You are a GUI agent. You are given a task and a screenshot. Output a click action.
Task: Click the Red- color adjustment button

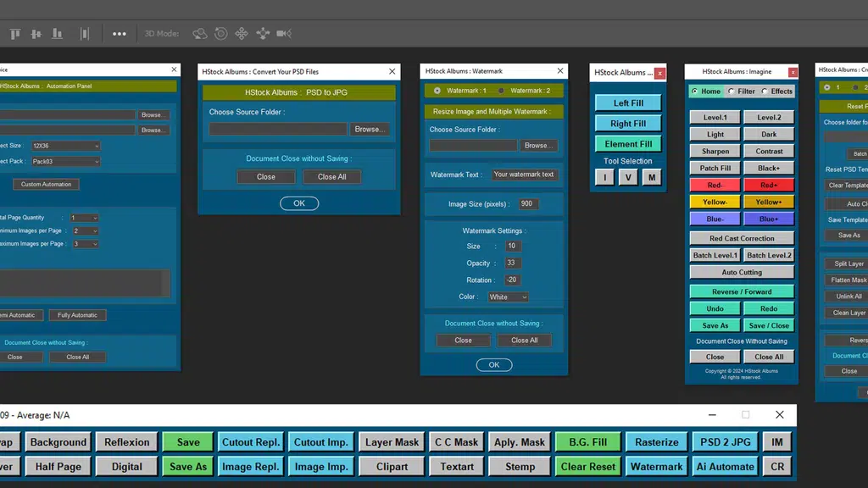715,185
